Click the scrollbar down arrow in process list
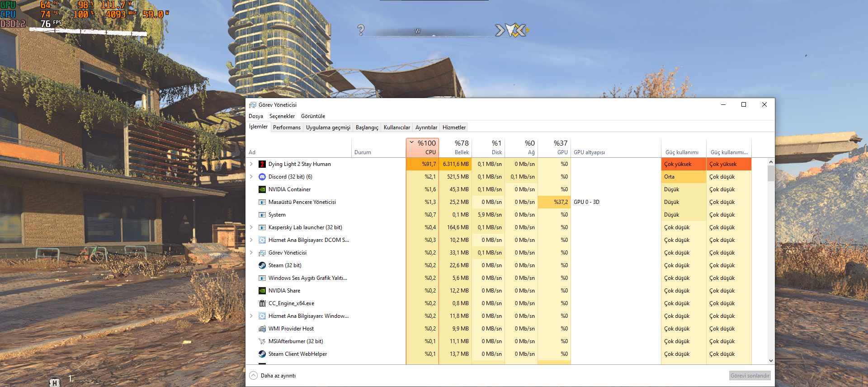Image resolution: width=868 pixels, height=387 pixels. [x=771, y=361]
